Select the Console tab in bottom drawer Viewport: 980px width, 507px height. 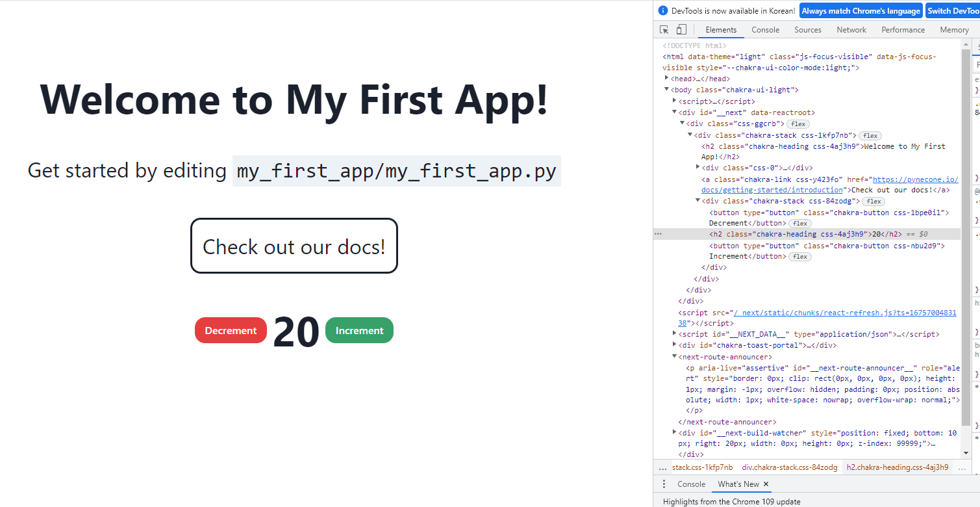click(x=692, y=484)
